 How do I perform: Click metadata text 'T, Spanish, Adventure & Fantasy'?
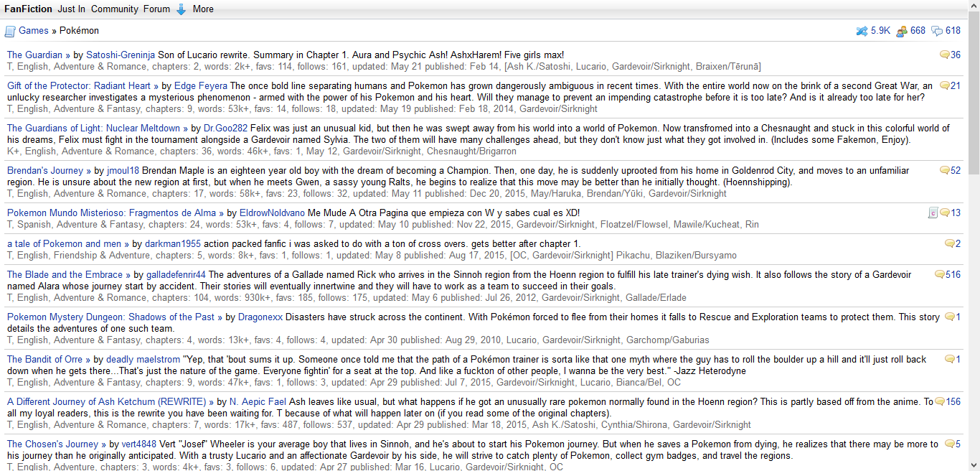click(x=75, y=224)
